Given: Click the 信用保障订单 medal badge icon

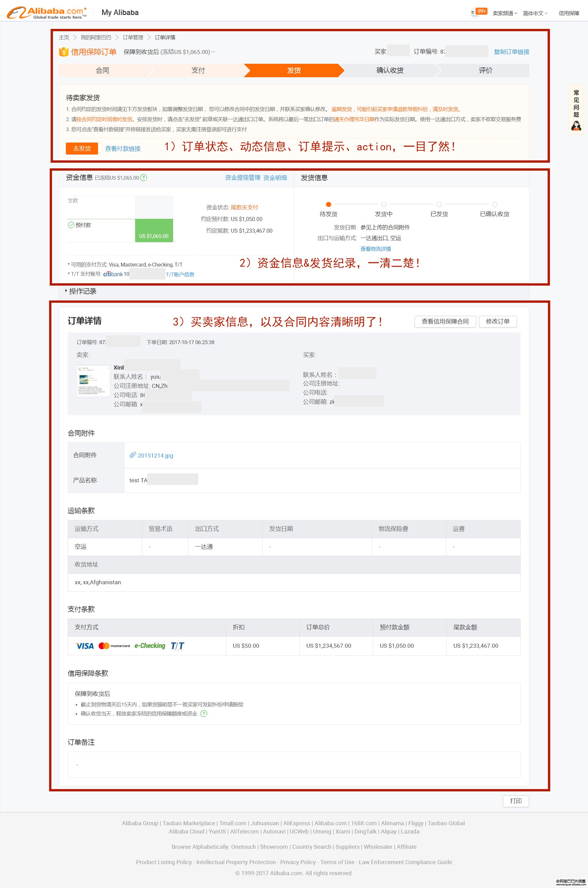Looking at the screenshot, I should click(x=63, y=52).
